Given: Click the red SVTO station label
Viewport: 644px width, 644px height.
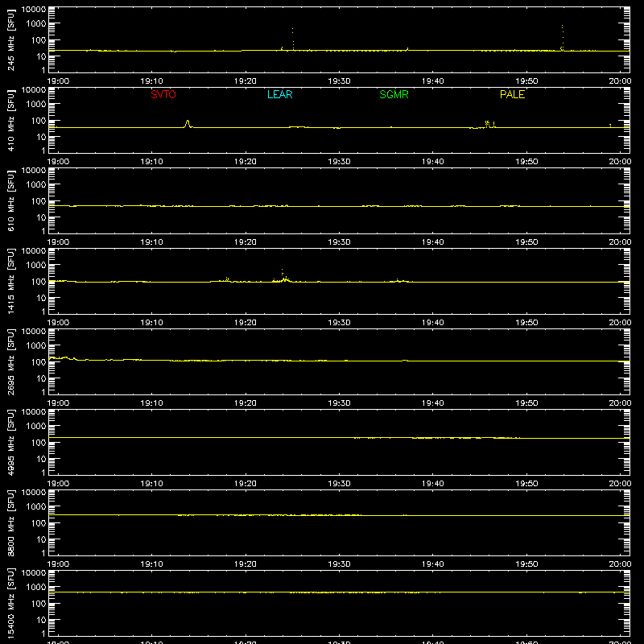Looking at the screenshot, I should pyautogui.click(x=163, y=94).
